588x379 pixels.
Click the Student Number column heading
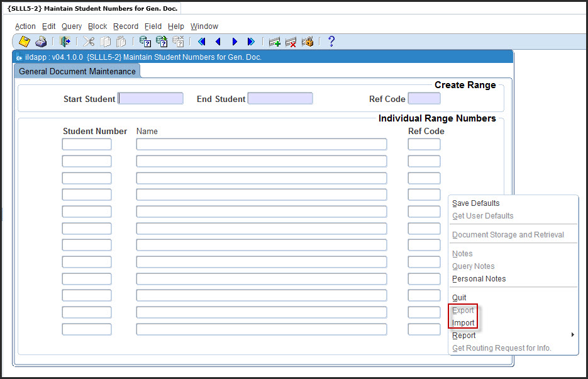click(x=95, y=132)
